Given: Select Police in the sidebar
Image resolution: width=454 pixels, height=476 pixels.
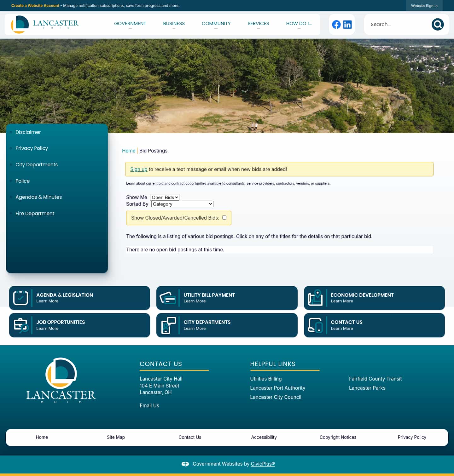Looking at the screenshot, I should (x=22, y=181).
